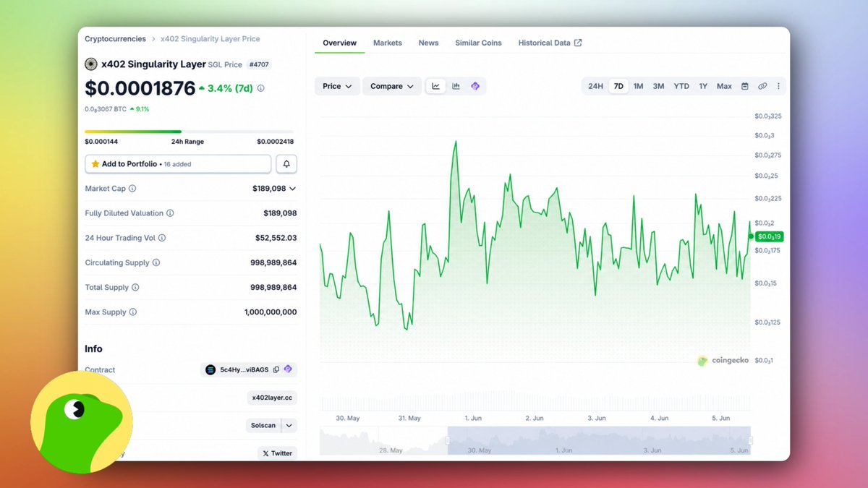
Task: Open the Compare dropdown
Action: pyautogui.click(x=392, y=86)
